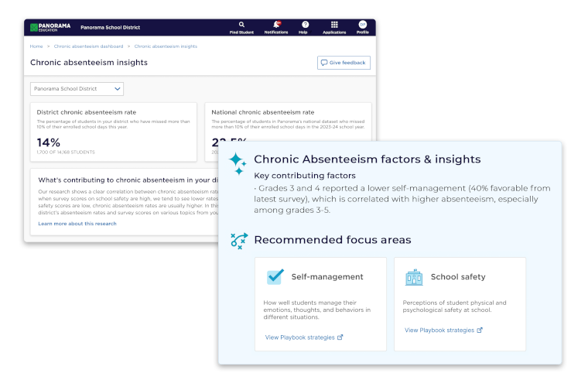Click the School safety building icon
The height and width of the screenshot is (387, 588).
[414, 277]
